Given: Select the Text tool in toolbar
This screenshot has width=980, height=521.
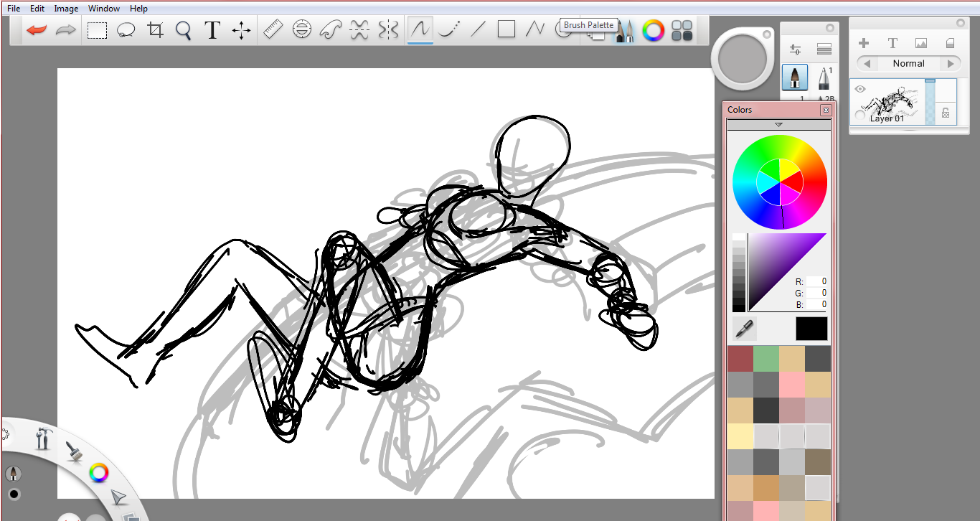Looking at the screenshot, I should (x=212, y=30).
